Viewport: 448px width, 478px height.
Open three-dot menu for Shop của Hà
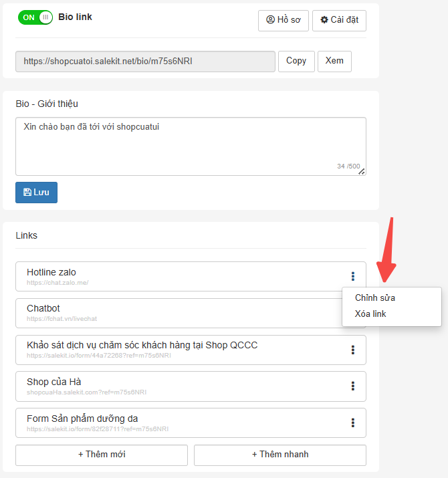[353, 386]
